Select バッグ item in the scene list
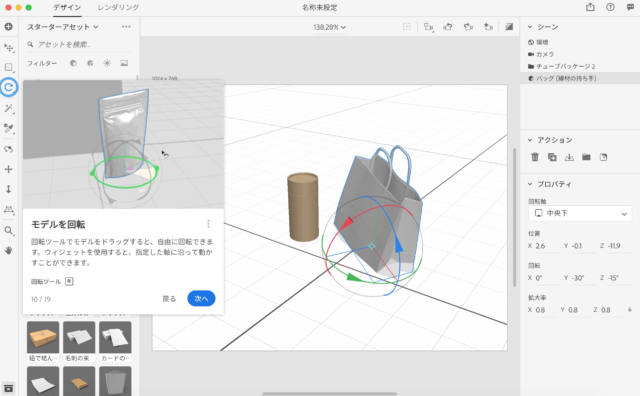 point(580,78)
